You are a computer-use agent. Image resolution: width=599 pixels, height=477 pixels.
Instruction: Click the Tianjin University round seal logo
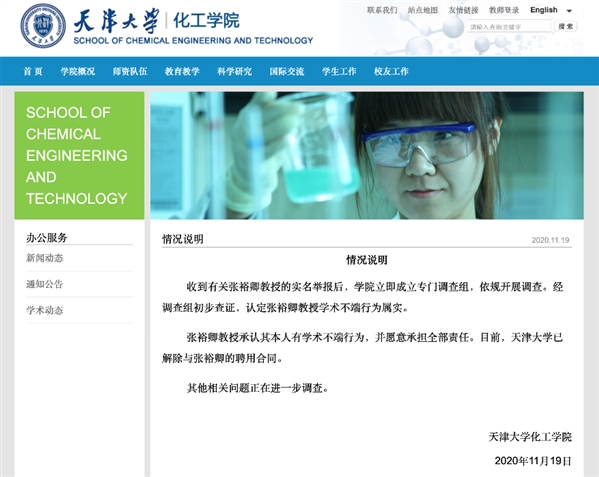coord(43,26)
